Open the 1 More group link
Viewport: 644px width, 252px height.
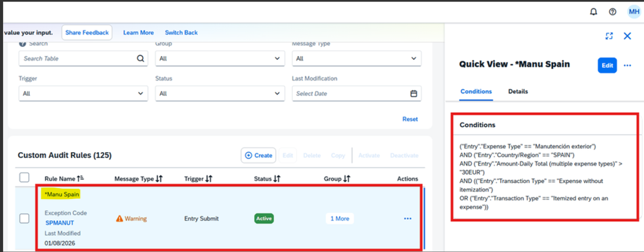click(x=340, y=218)
